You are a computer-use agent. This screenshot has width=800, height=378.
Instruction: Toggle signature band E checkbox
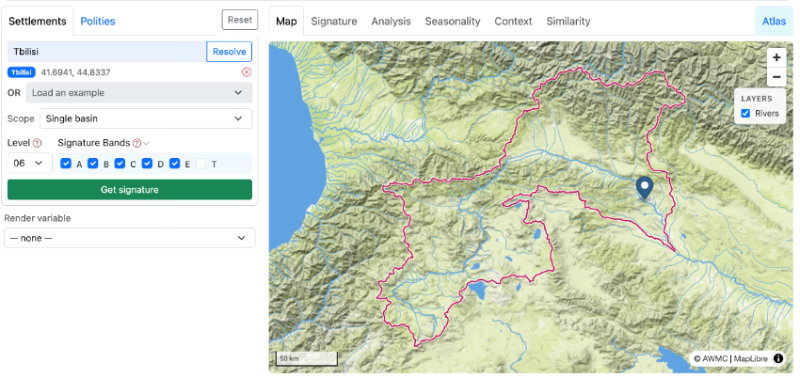174,163
